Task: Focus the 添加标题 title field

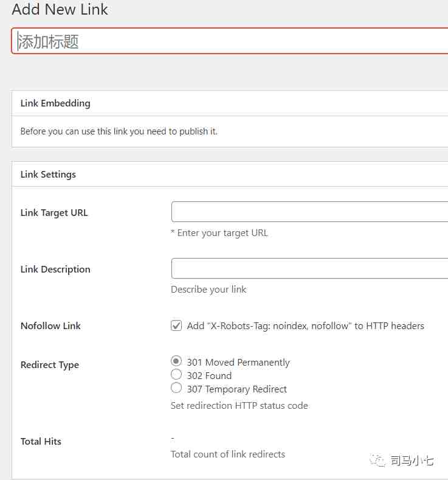Action: point(230,41)
